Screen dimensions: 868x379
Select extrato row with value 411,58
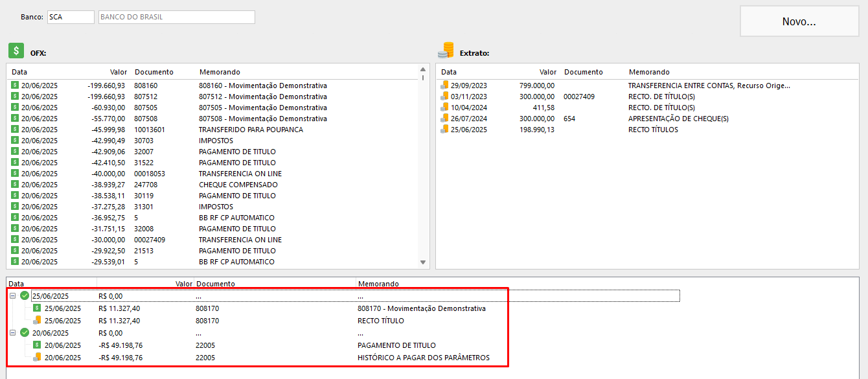pos(647,108)
